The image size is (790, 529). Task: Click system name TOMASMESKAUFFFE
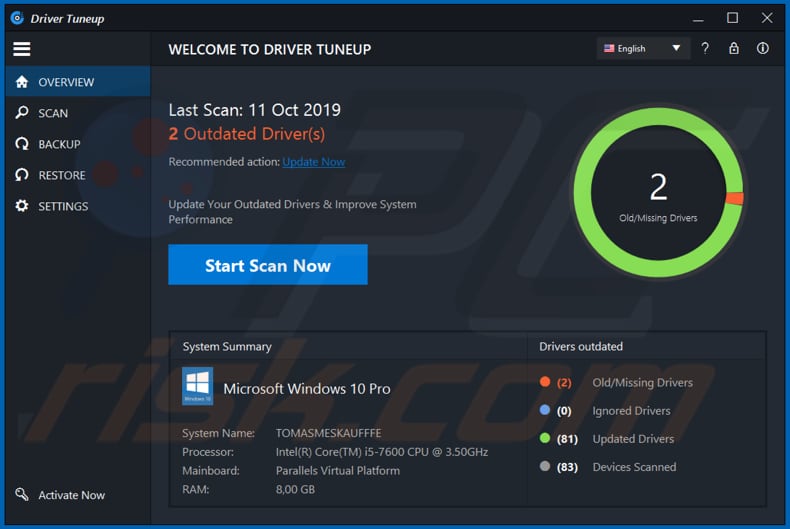pos(328,433)
